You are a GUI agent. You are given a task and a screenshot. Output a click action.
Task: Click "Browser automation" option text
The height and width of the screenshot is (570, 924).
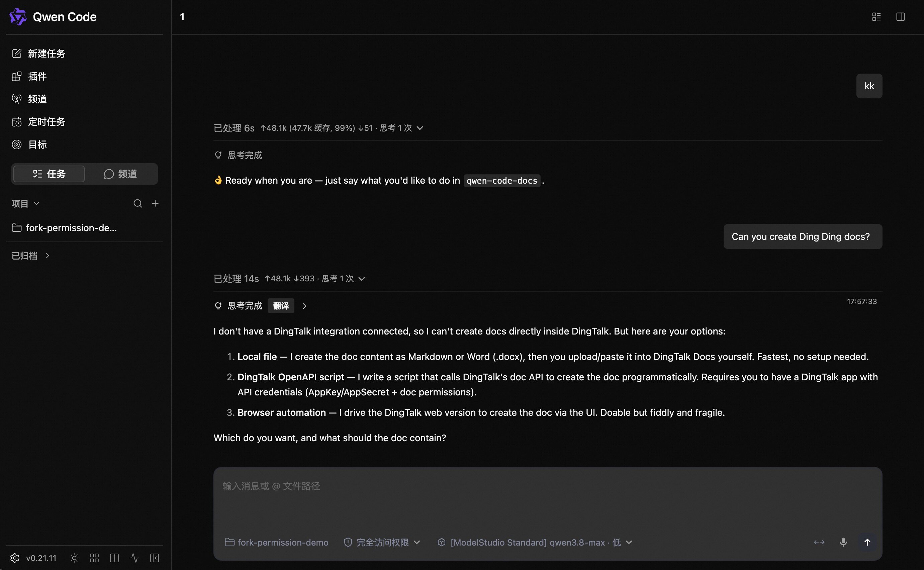pyautogui.click(x=282, y=412)
